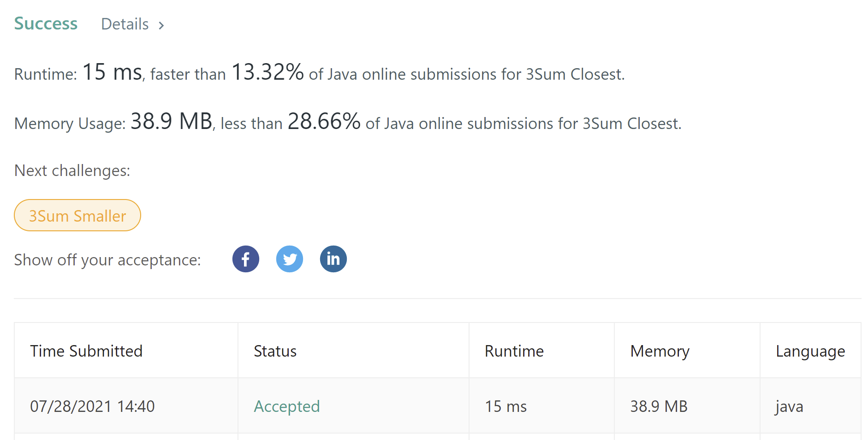
Task: Select the 13.32% runtime percentile text
Action: pos(268,72)
